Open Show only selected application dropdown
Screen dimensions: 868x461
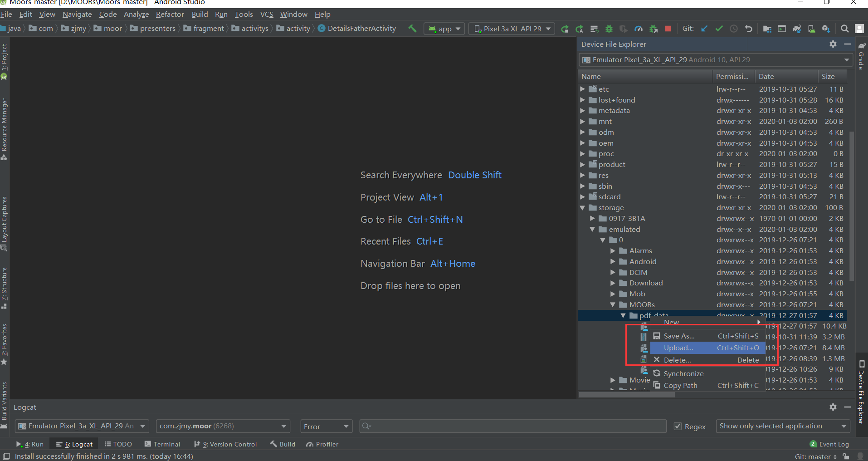[x=783, y=426]
